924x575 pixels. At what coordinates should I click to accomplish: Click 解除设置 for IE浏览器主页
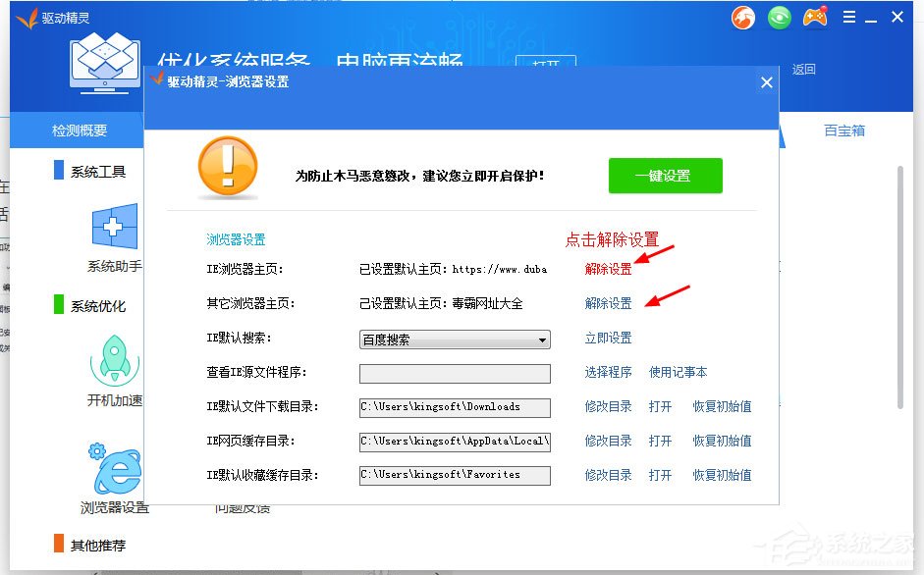(607, 268)
